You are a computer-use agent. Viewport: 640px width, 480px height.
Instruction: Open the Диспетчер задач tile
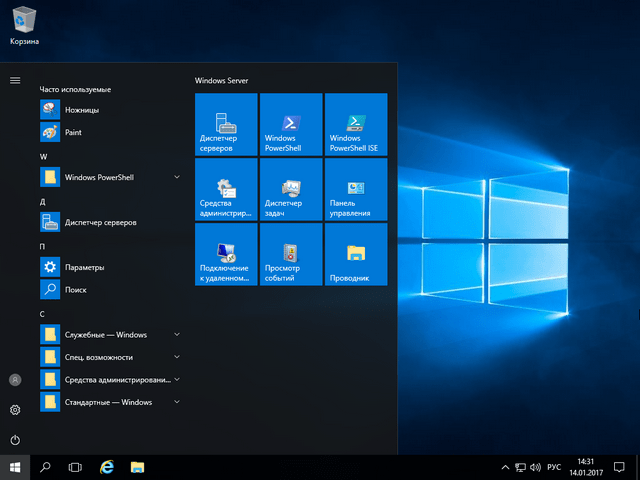290,189
